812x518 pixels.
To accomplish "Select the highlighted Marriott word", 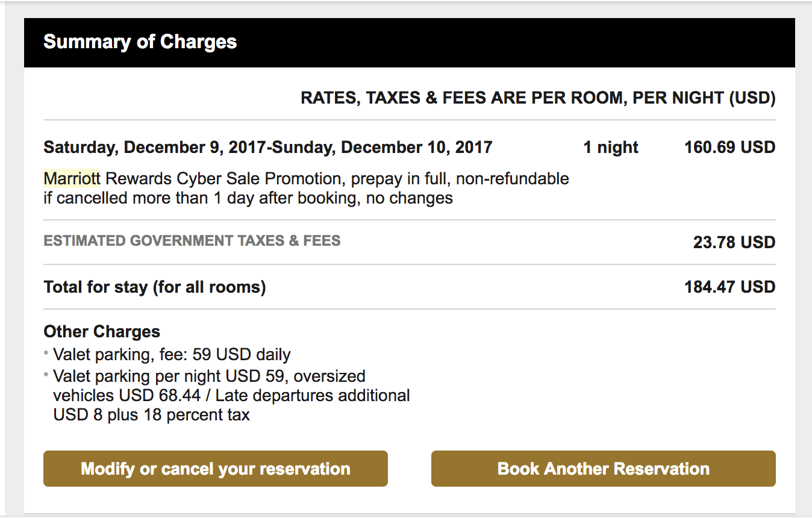I will pyautogui.click(x=72, y=179).
